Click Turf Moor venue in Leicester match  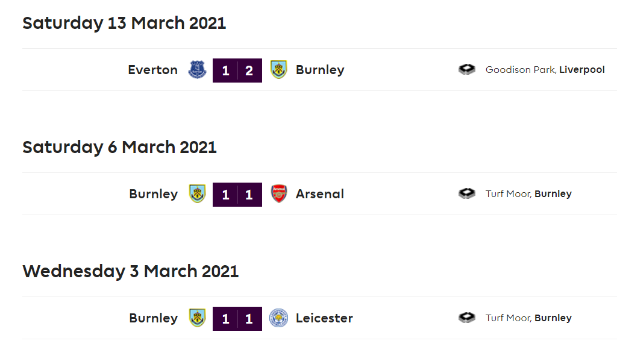tap(528, 318)
